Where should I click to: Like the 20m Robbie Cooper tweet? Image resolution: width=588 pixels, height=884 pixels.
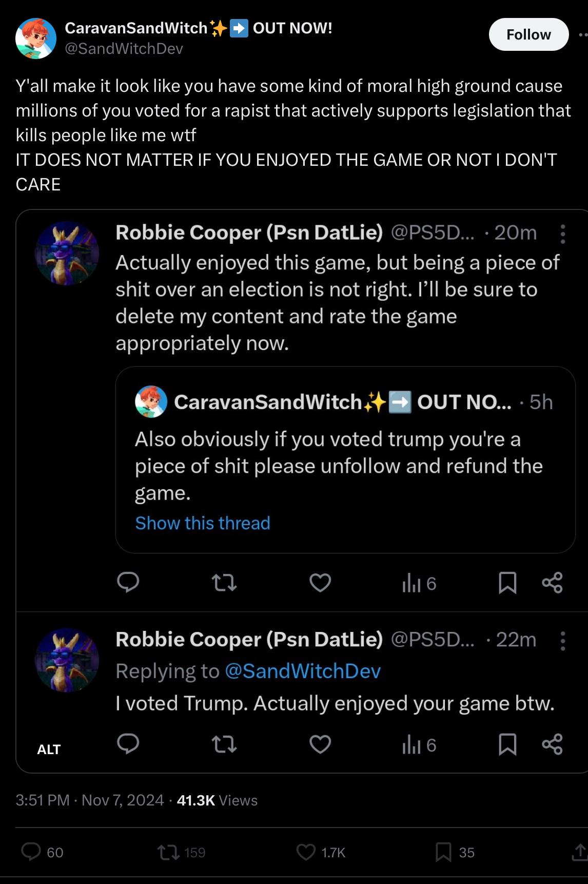coord(320,583)
